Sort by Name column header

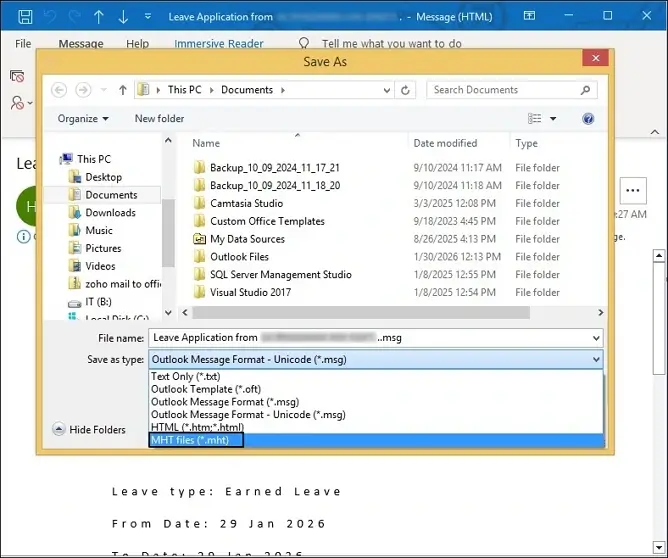(206, 143)
